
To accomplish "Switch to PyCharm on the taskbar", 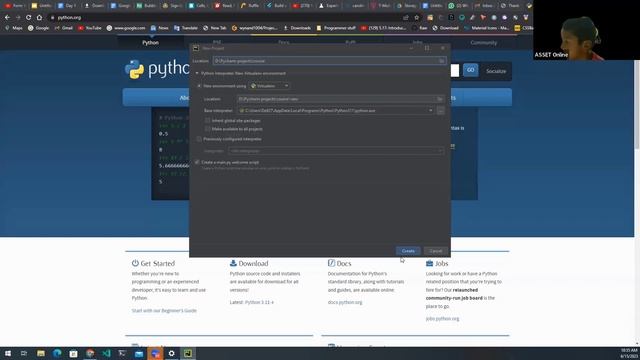I will tap(188, 353).
